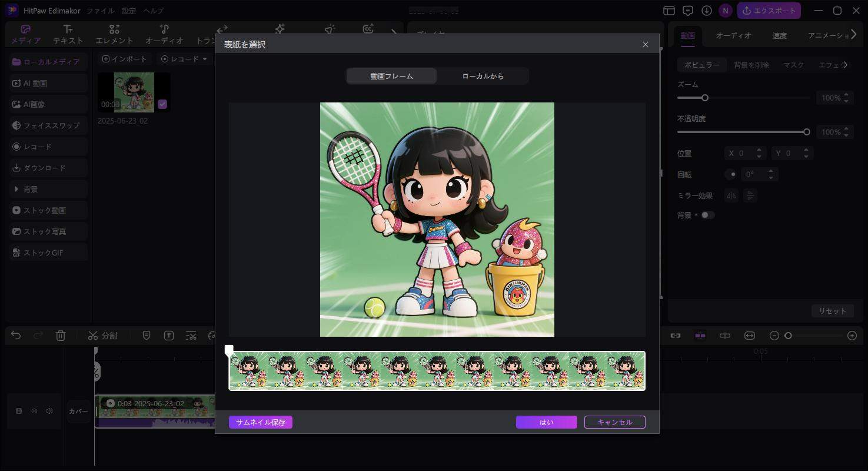Image resolution: width=868 pixels, height=471 pixels.
Task: Uncheck the blue checkmark on the media thumbnail
Action: [x=162, y=104]
